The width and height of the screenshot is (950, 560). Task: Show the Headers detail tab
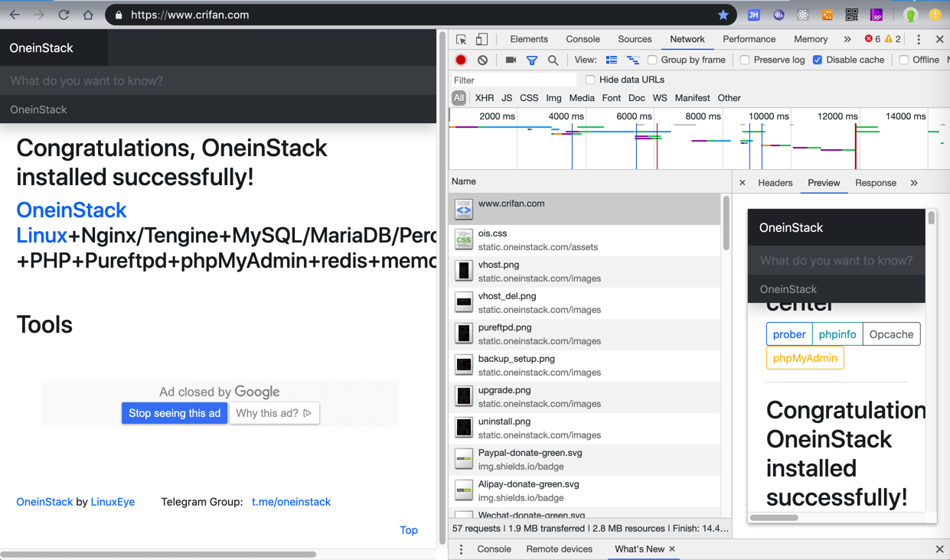click(775, 183)
